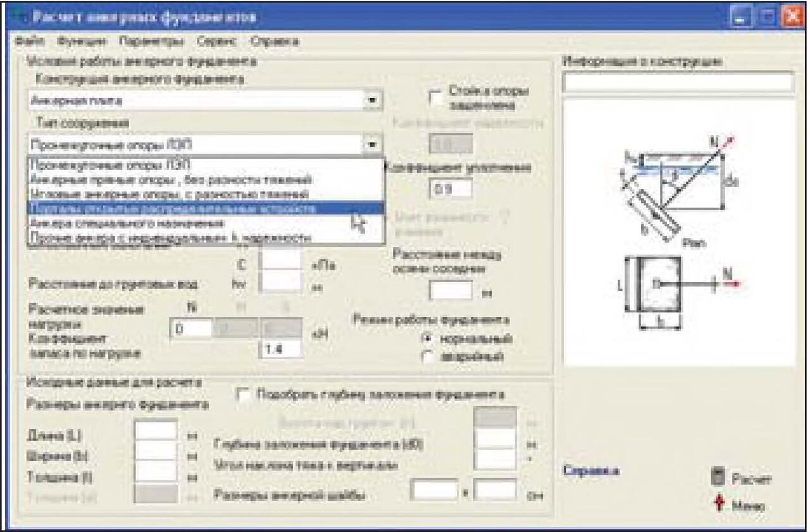The height and width of the screenshot is (532, 810).
Task: Click the calculator icon beside Расчет
Action: pos(718,476)
